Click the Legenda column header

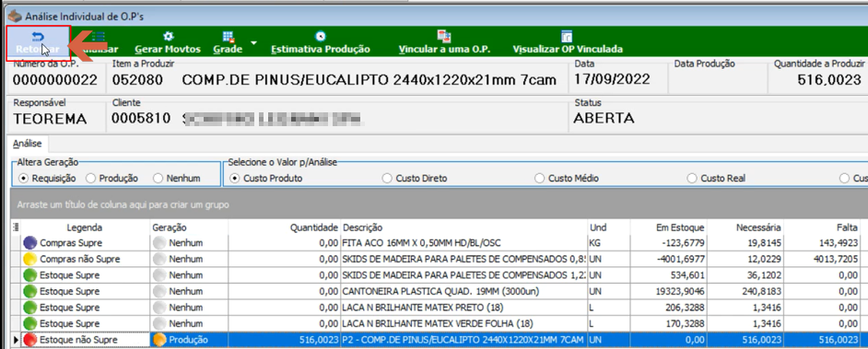(85, 227)
